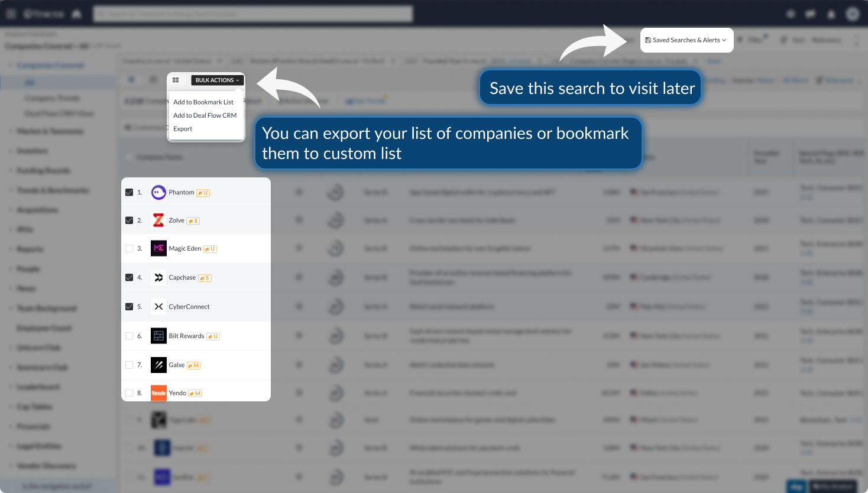Tick the checkbox for Bilt Rewards
The height and width of the screenshot is (493, 868).
[129, 336]
